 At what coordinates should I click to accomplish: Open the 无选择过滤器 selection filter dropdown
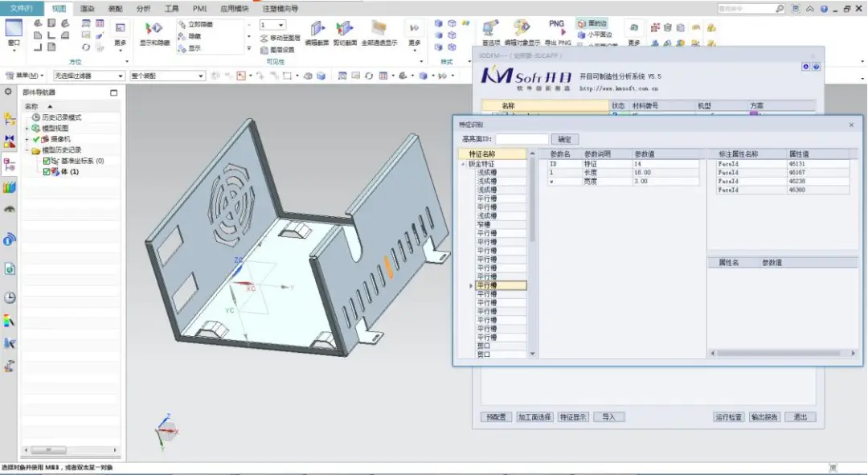click(88, 76)
